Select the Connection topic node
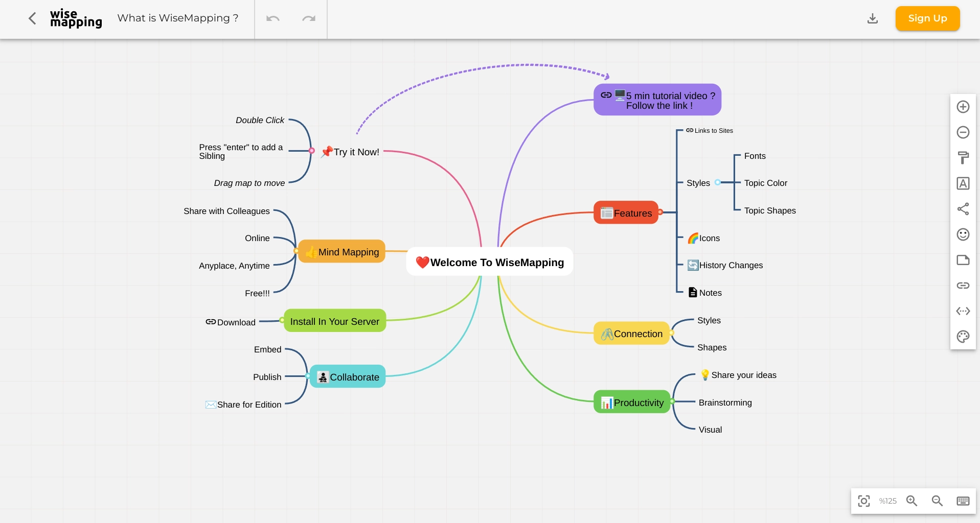980x523 pixels. pyautogui.click(x=631, y=333)
